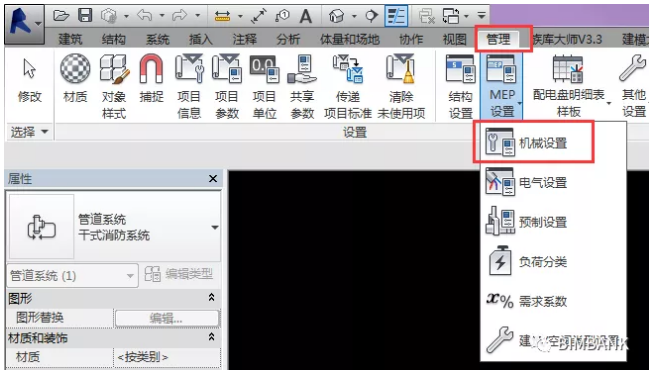Switch to the 协作 ribbon tab

tap(411, 39)
